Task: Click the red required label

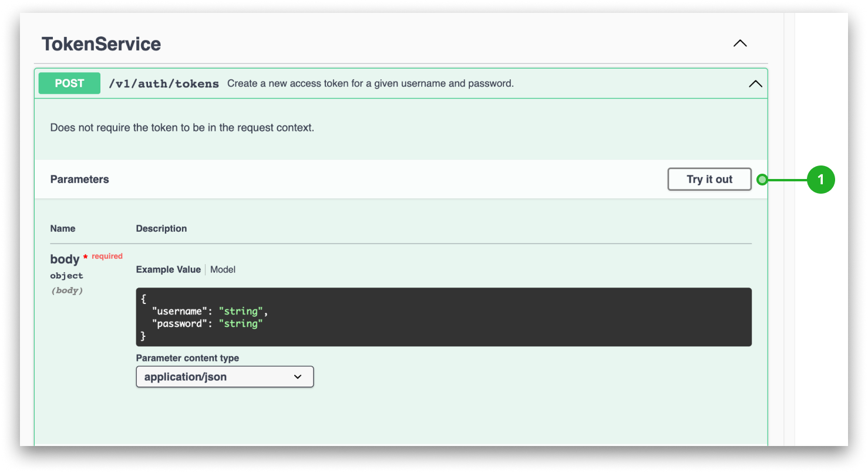Action: 108,256
